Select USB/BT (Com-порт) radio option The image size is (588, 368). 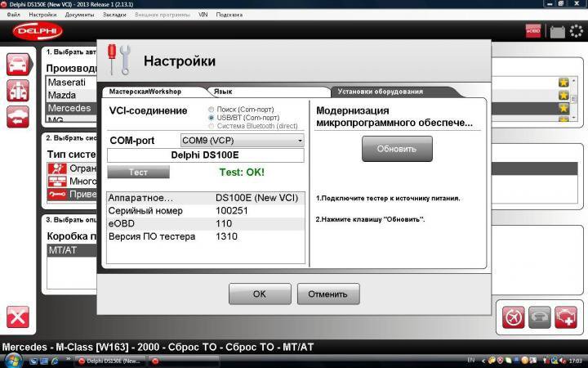tap(212, 118)
